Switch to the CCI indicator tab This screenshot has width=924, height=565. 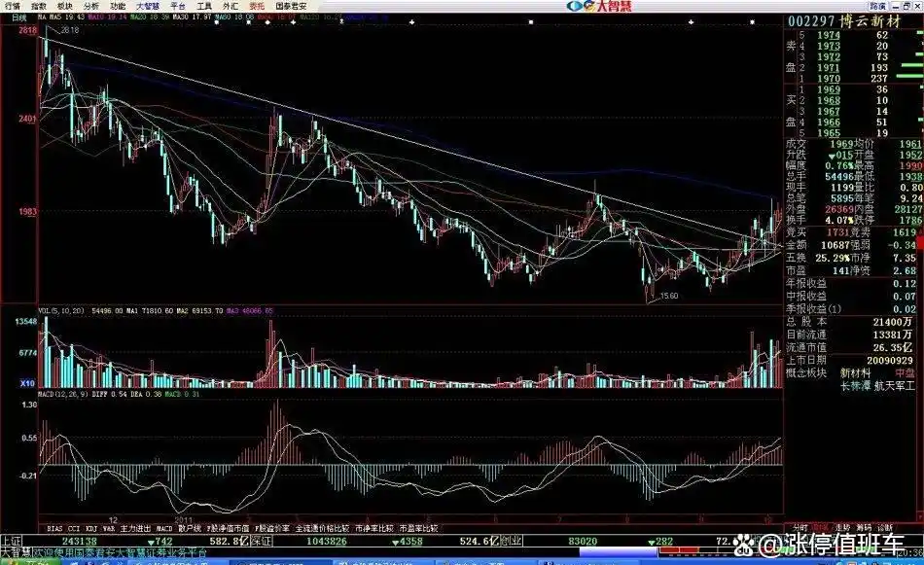(74, 528)
